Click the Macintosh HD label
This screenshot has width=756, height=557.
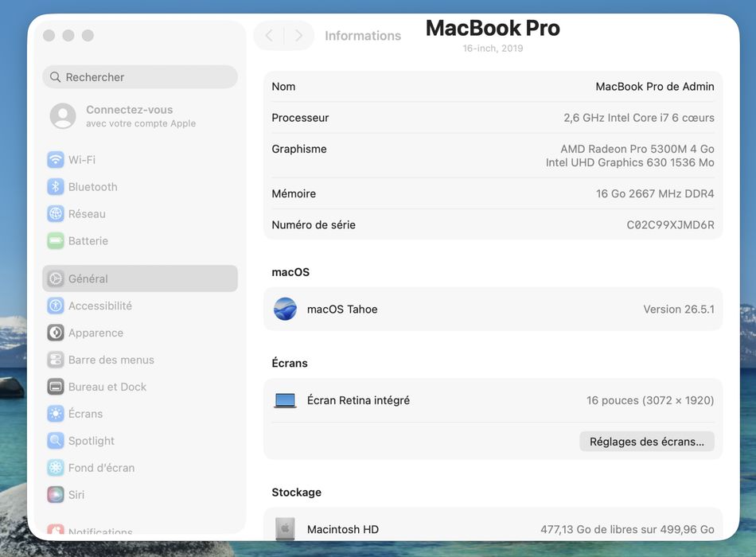point(343,529)
